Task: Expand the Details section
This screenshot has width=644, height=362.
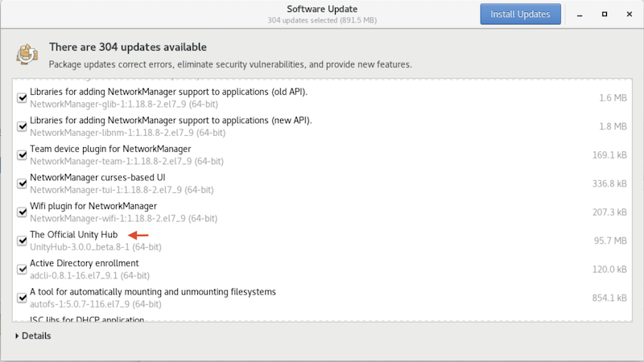Action: click(33, 335)
